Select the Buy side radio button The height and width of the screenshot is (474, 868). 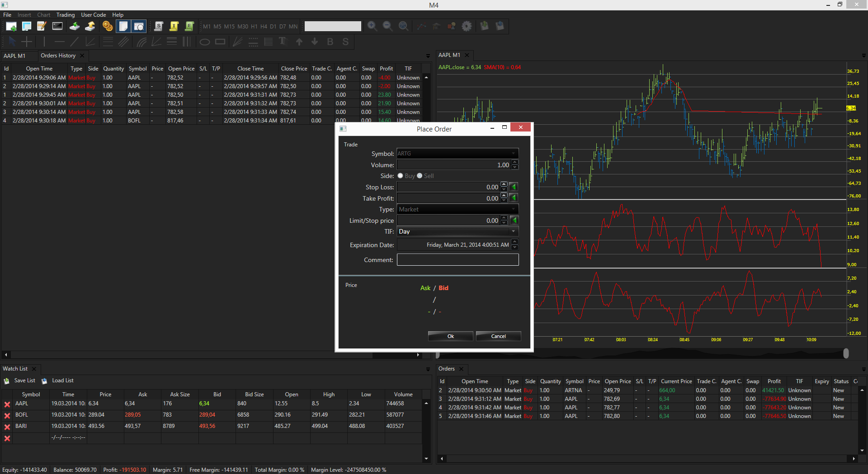[400, 176]
